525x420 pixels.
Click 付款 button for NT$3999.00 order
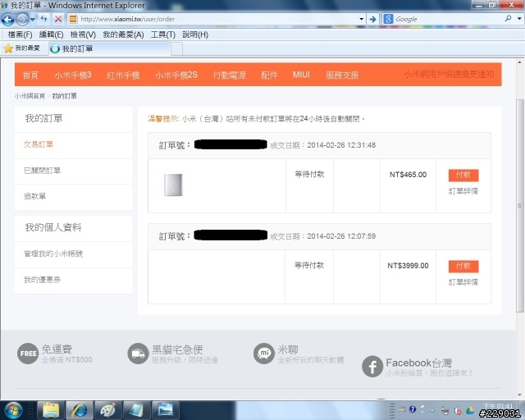(463, 266)
